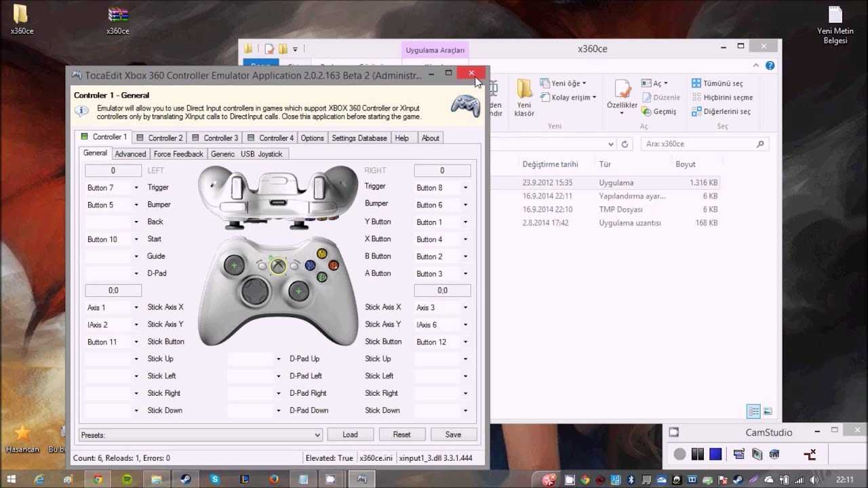This screenshot has height=488, width=868.
Task: Select the Tümünü seç option
Action: pos(717,83)
